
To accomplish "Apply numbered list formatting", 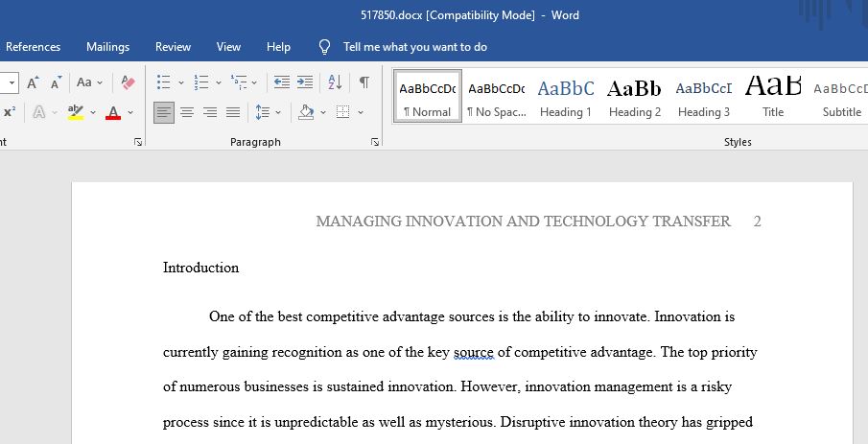I will pyautogui.click(x=201, y=82).
